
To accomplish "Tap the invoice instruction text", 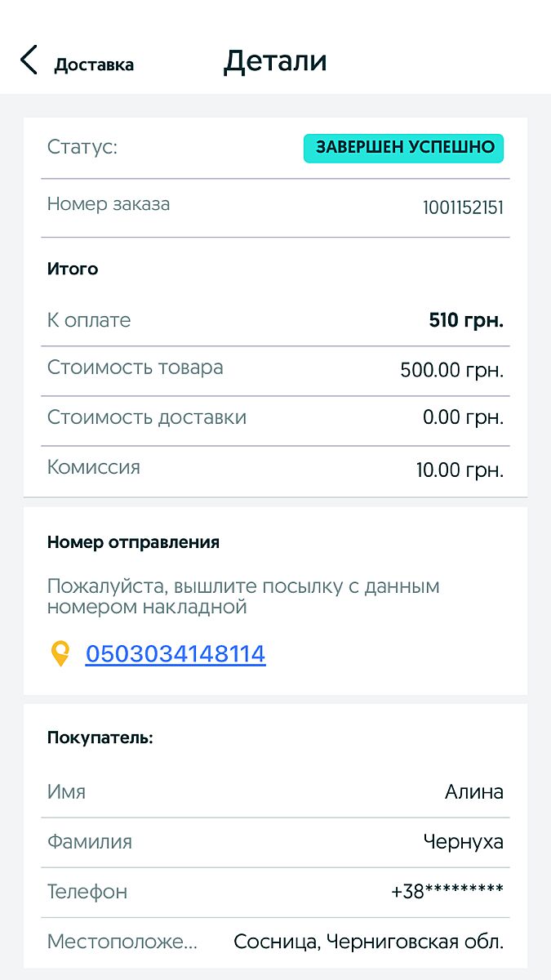I will pyautogui.click(x=243, y=596).
